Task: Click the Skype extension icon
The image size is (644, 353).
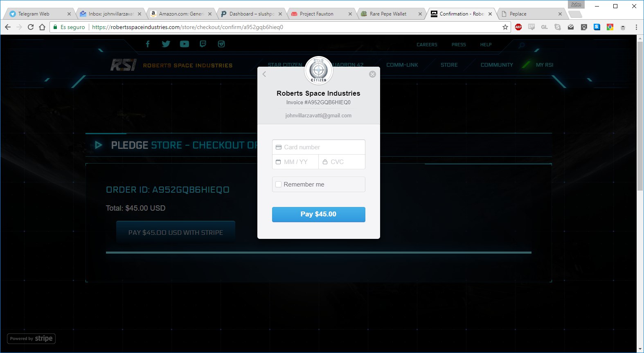Action: tap(558, 27)
